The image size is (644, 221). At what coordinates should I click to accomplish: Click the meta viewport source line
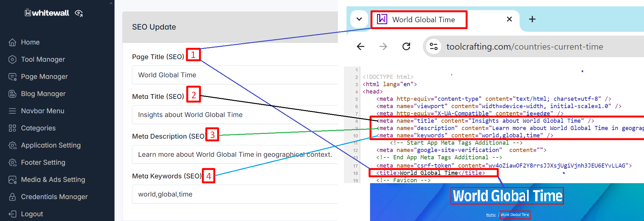tap(499, 106)
